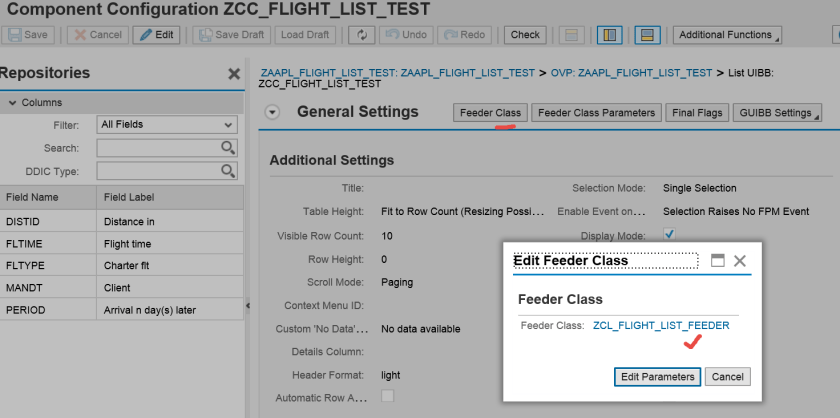Screen dimensions: 840x418
Task: Toggle the bottom panel layout icon
Action: [x=647, y=35]
